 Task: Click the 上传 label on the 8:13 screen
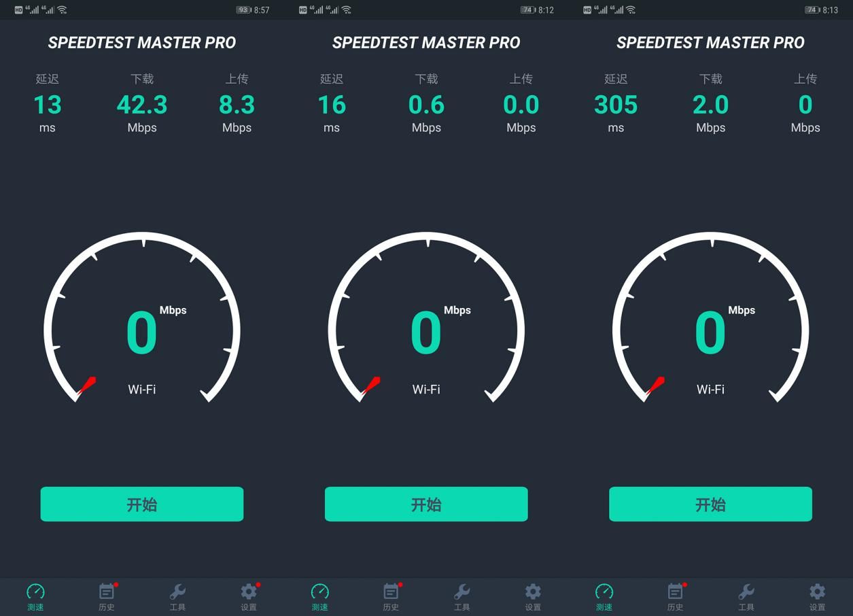(x=805, y=79)
